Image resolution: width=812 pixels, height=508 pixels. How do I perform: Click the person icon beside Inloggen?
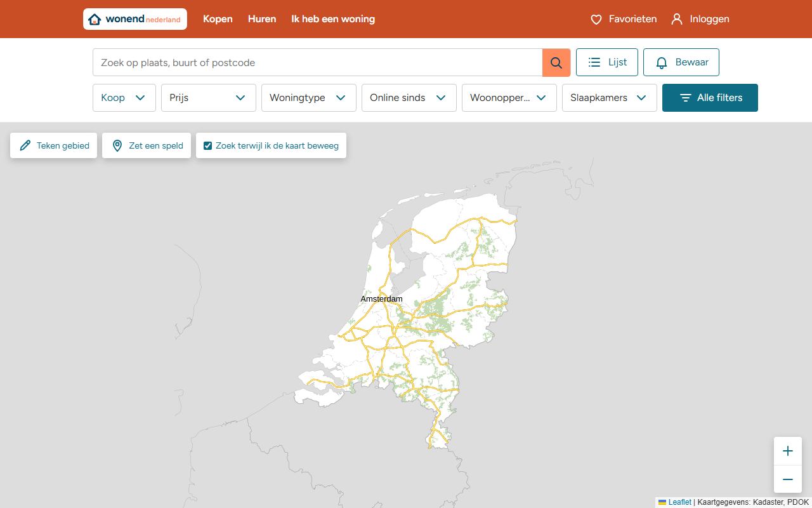(x=677, y=19)
